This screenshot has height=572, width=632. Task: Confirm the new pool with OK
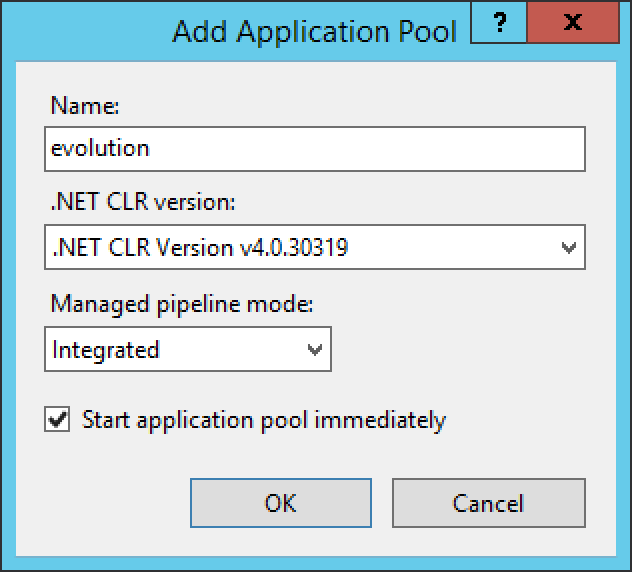click(x=281, y=503)
